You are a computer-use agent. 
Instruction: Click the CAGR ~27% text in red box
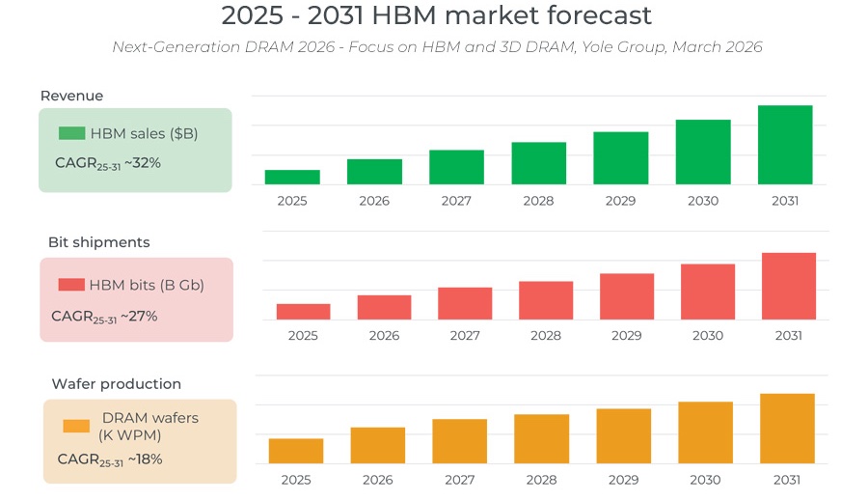(104, 316)
